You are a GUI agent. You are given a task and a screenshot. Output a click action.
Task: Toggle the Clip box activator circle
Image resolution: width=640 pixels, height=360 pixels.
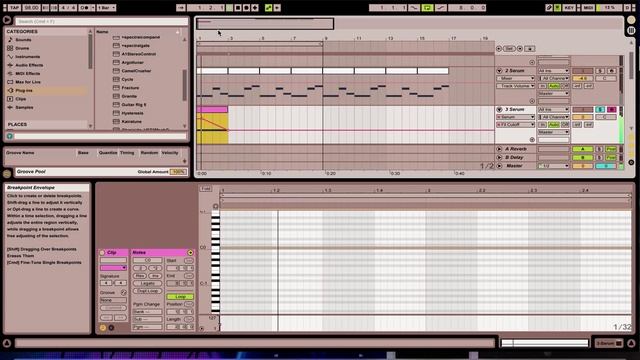(x=102, y=253)
